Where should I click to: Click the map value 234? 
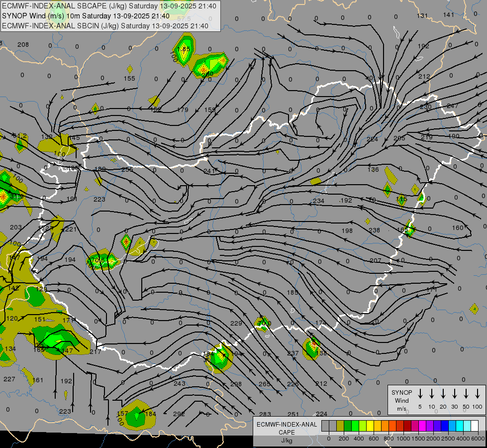[x=319, y=201]
